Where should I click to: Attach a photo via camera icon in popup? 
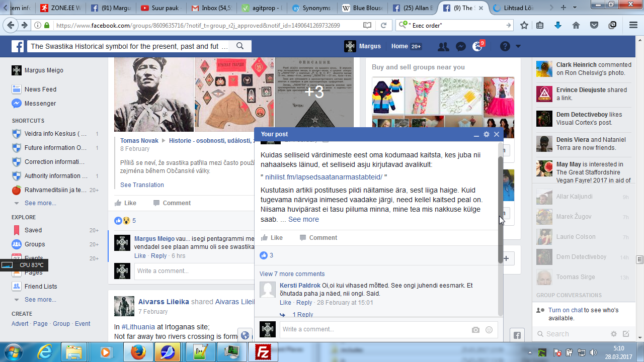pos(475,330)
